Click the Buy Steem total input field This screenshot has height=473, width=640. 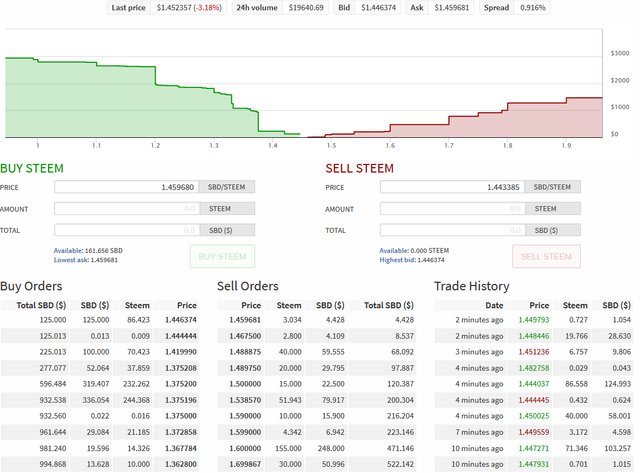127,230
